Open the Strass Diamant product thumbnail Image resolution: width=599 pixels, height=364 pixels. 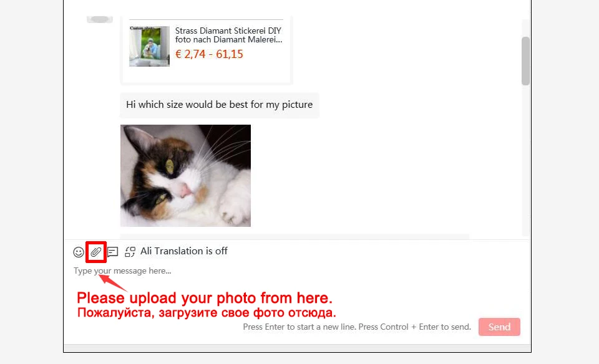pyautogui.click(x=149, y=46)
